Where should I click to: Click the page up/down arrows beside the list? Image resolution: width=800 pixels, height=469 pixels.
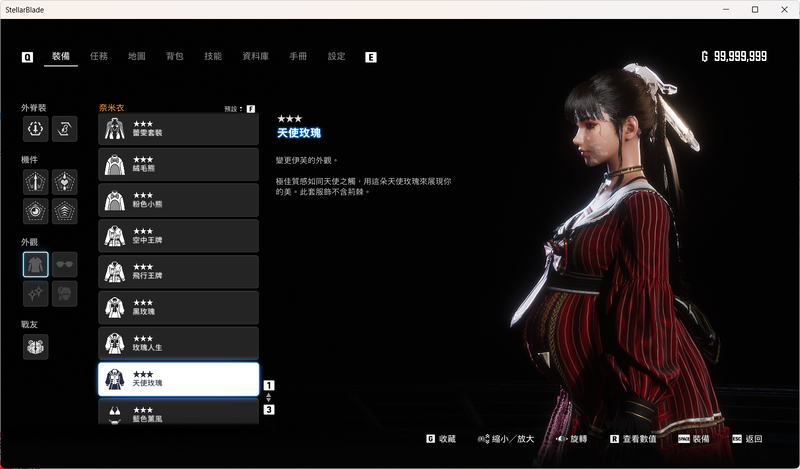pyautogui.click(x=269, y=398)
